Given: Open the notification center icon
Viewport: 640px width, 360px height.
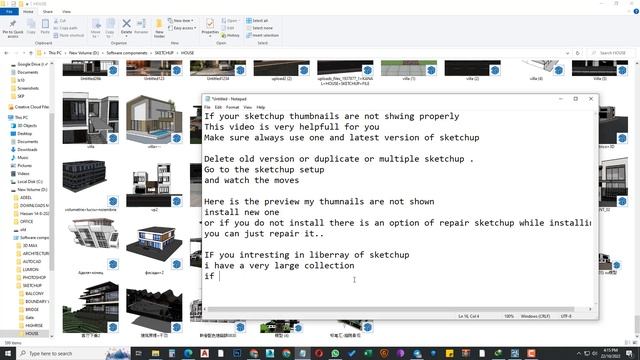Looking at the screenshot, I should (629, 353).
